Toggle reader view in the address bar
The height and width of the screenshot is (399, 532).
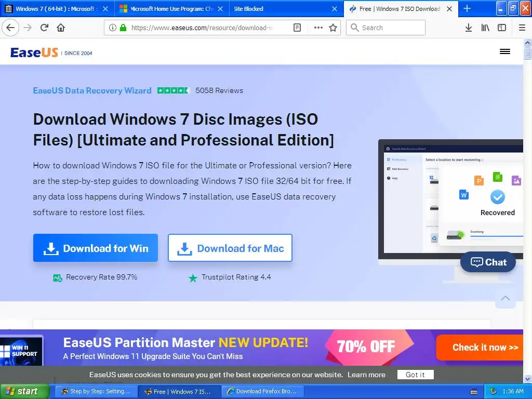click(x=297, y=28)
